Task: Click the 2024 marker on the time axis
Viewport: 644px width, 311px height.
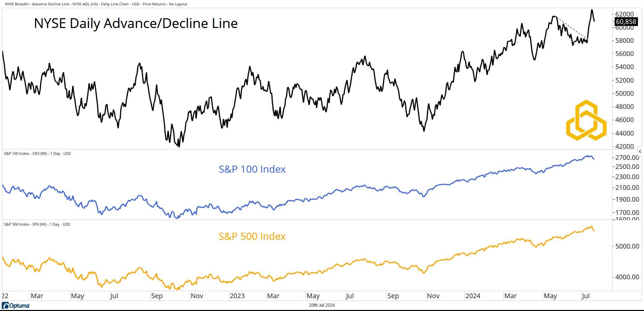Action: (473, 296)
